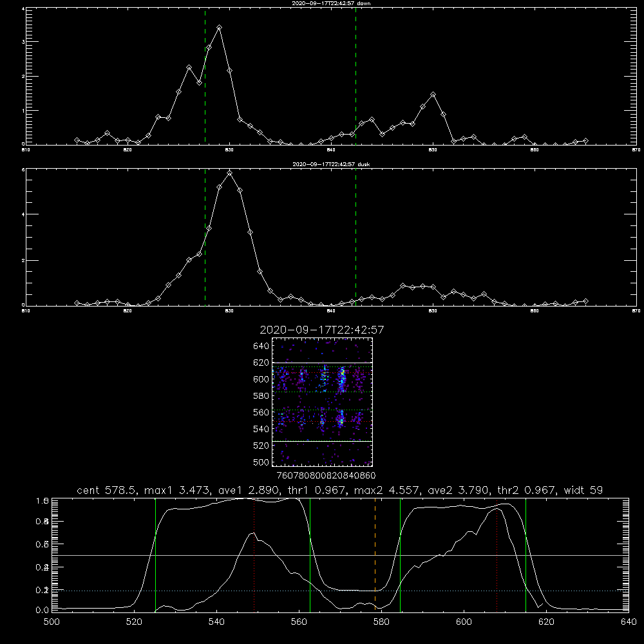Screen dimensions: 644x644
Task: Click bottom plot x-axis label 600
Action: pos(464,622)
